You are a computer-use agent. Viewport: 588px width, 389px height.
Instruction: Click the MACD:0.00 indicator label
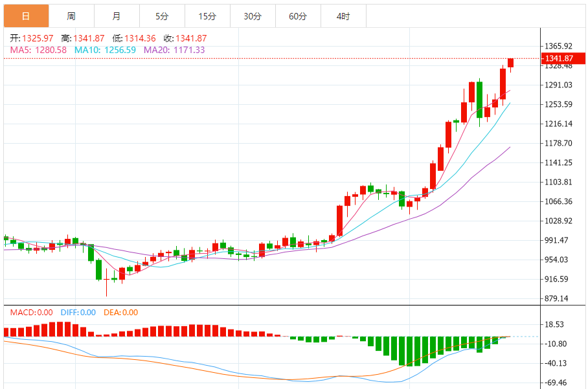(32, 313)
